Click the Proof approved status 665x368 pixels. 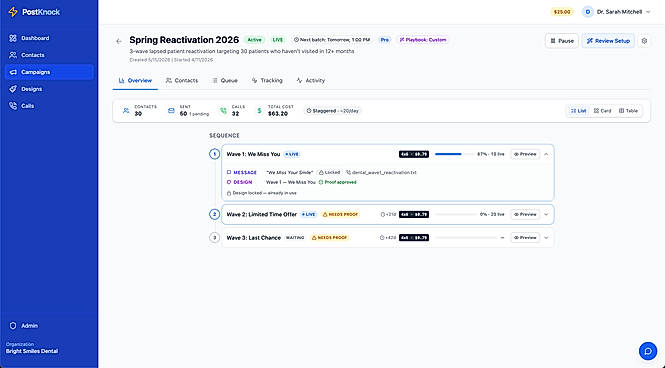point(338,182)
